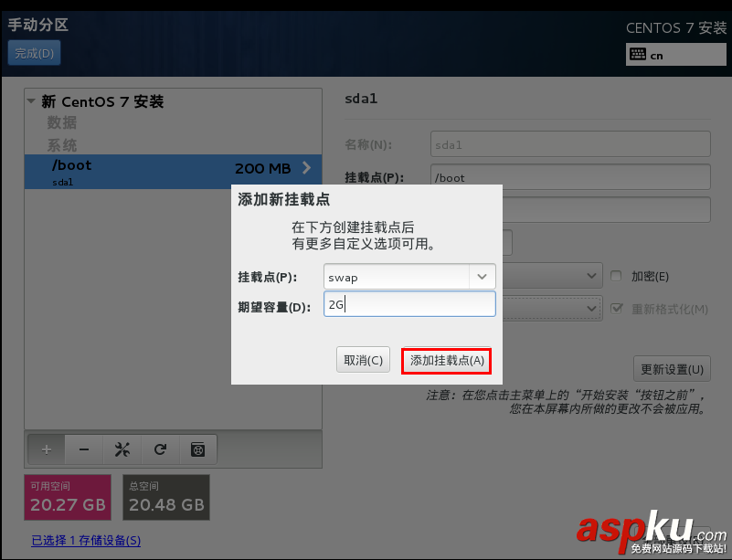This screenshot has height=560, width=732.
Task: Collapse the 新 CentOS 7 安装 tree triangle
Action: pyautogui.click(x=31, y=100)
